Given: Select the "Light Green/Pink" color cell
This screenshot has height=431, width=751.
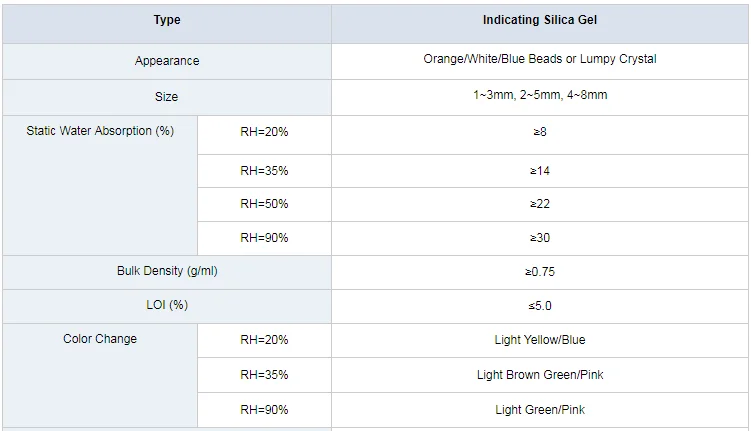Looking at the screenshot, I should point(540,410).
